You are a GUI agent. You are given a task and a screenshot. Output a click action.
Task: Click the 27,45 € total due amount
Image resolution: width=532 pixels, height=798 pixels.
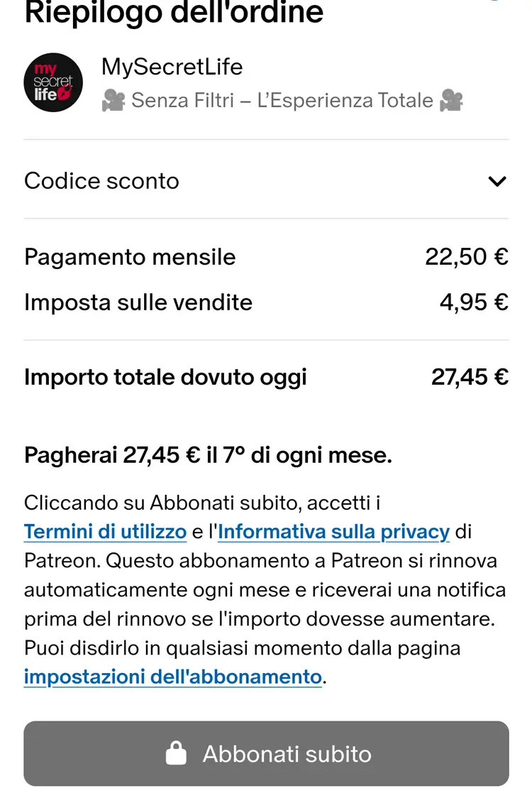[470, 377]
